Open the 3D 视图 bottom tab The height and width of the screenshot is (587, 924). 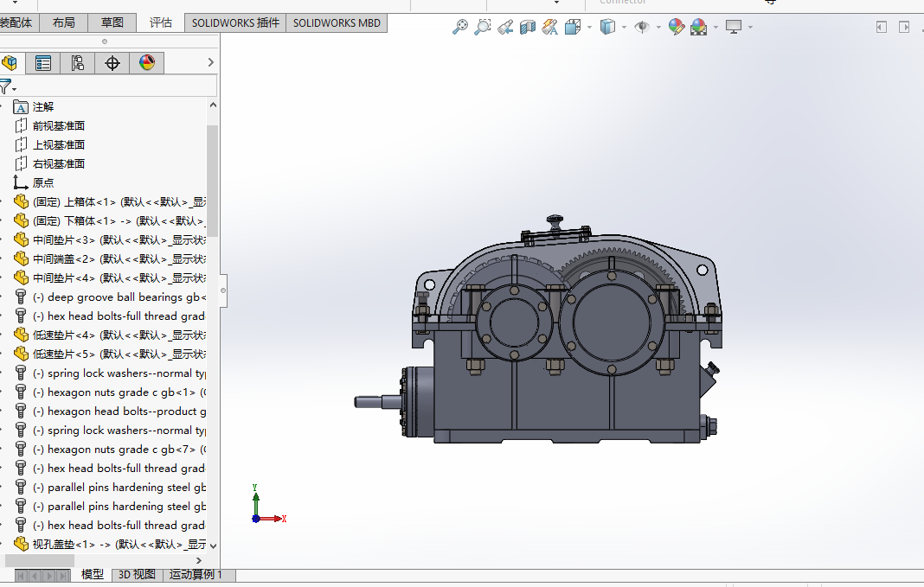(x=137, y=575)
